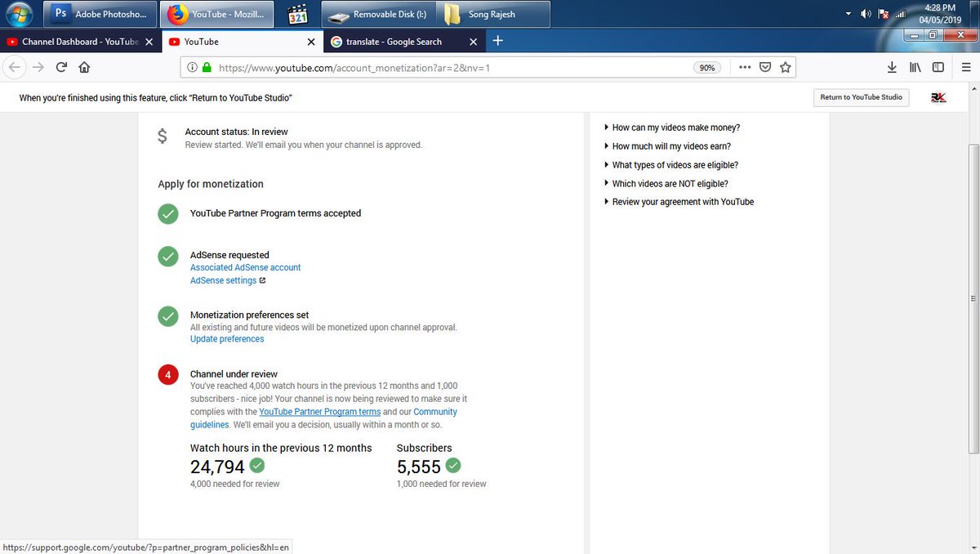Close the translate - Google Search tab

(x=473, y=42)
